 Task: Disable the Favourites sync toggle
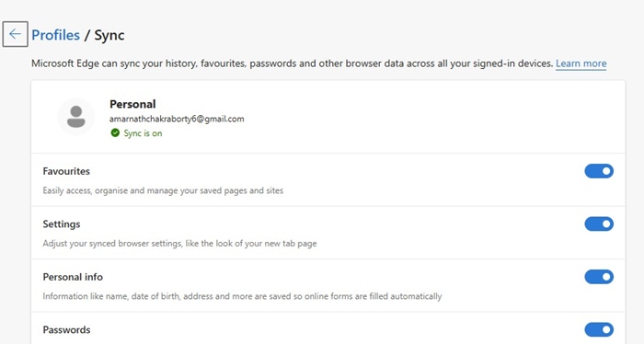tap(599, 171)
